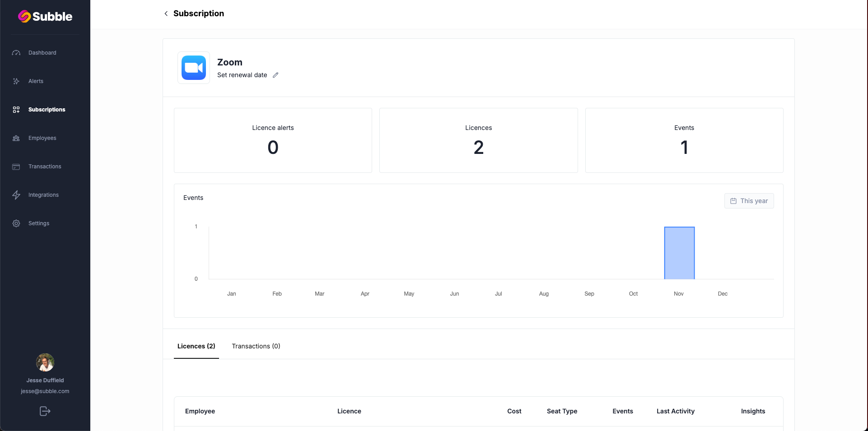
Task: Open Settings in the sidebar
Action: [39, 223]
